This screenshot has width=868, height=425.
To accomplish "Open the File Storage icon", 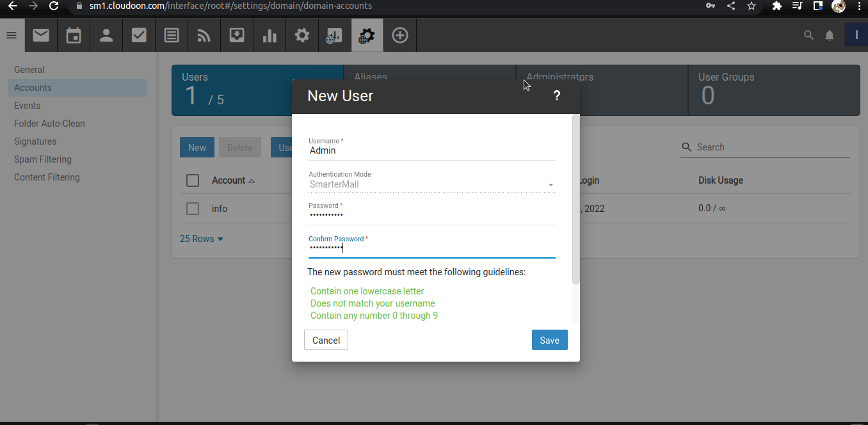I will (x=236, y=35).
